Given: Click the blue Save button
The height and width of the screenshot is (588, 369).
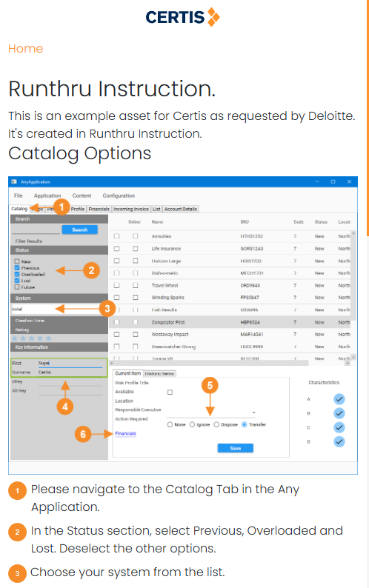Looking at the screenshot, I should 236,448.
